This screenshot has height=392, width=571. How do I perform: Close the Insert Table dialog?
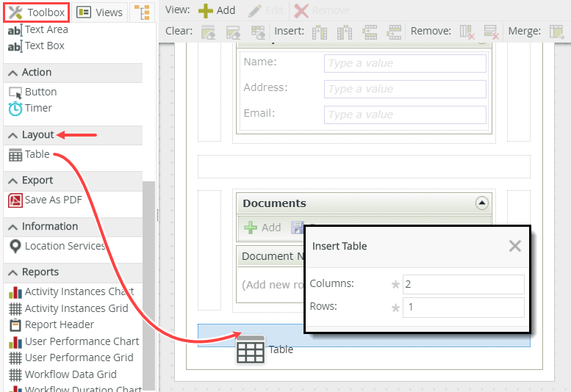tap(515, 246)
